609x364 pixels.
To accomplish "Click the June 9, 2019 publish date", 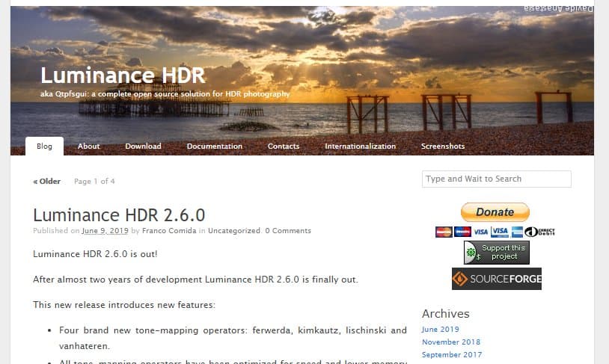I will [x=105, y=230].
